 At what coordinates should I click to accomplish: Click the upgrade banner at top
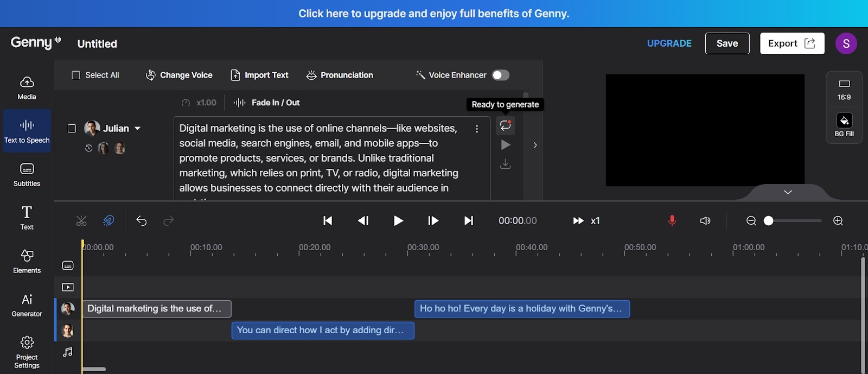434,14
